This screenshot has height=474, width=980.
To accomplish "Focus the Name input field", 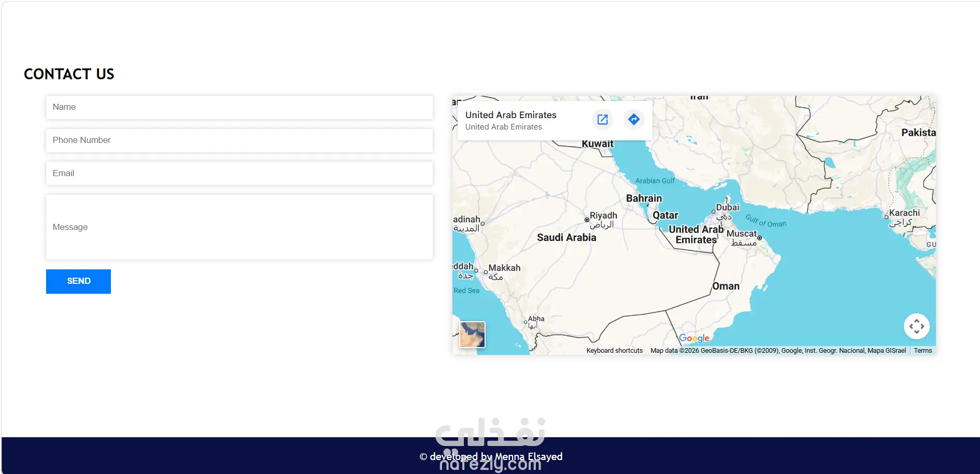I will 239,107.
